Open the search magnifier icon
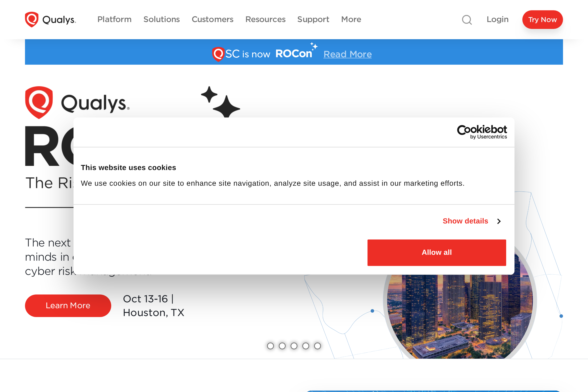 [466, 20]
